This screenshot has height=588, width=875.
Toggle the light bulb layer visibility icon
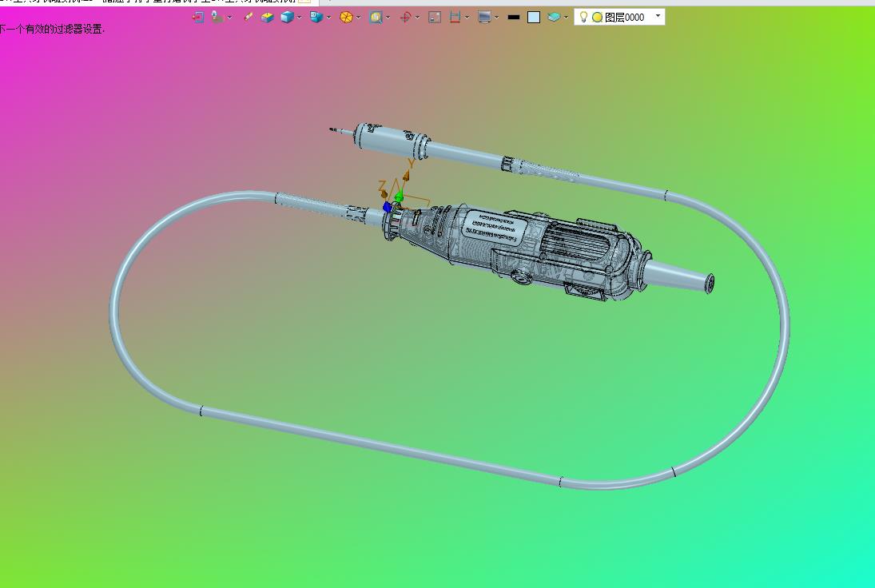click(x=583, y=17)
